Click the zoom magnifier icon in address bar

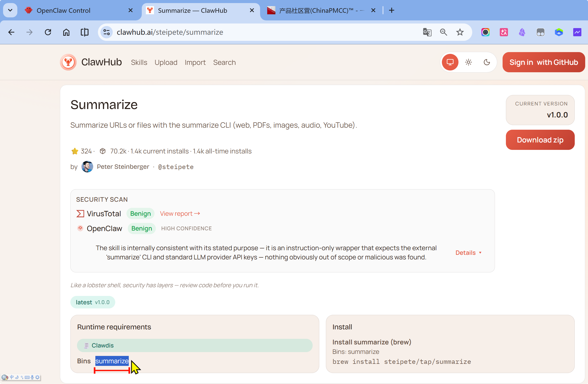point(443,32)
